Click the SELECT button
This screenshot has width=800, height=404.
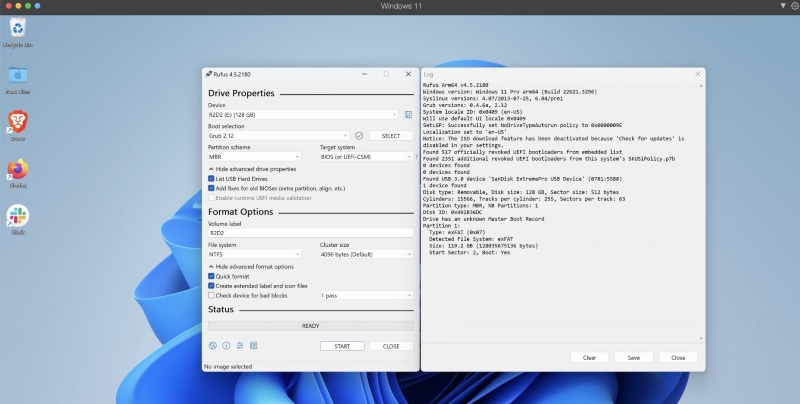tap(391, 136)
